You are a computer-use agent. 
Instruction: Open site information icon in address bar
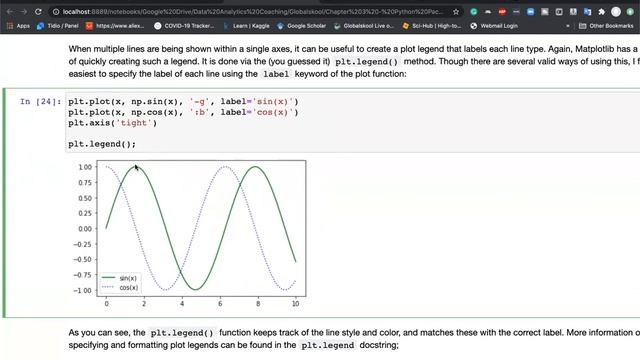pyautogui.click(x=56, y=12)
